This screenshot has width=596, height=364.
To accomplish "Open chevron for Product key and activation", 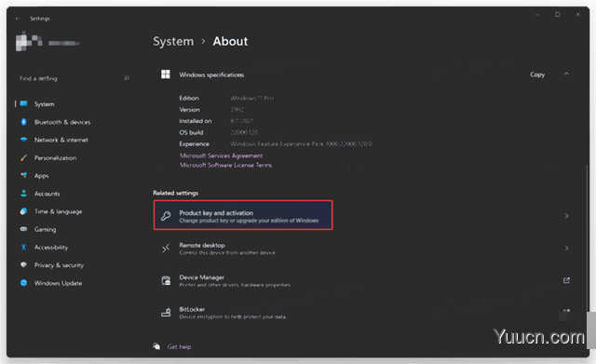I will (566, 216).
